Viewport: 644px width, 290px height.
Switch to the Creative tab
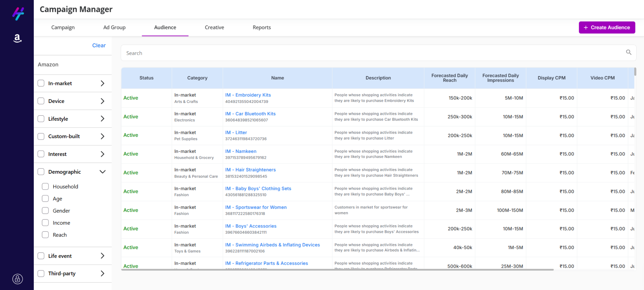(214, 28)
